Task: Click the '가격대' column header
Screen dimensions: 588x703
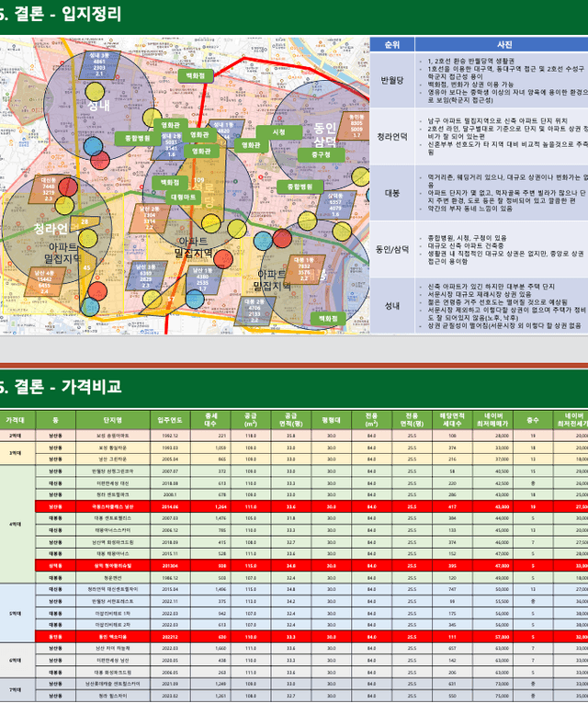Action: (16, 420)
